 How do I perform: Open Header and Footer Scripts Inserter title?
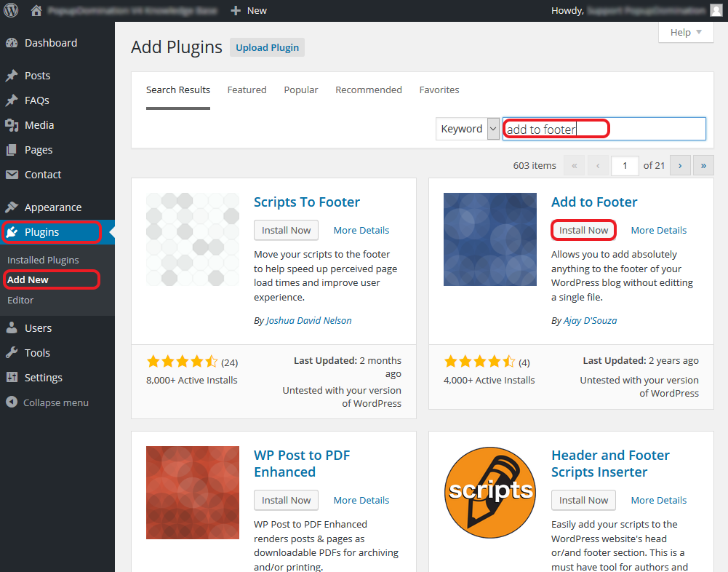610,464
